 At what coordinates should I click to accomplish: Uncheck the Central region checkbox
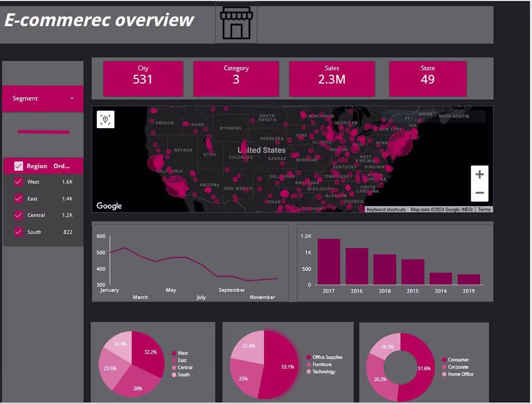pos(19,215)
